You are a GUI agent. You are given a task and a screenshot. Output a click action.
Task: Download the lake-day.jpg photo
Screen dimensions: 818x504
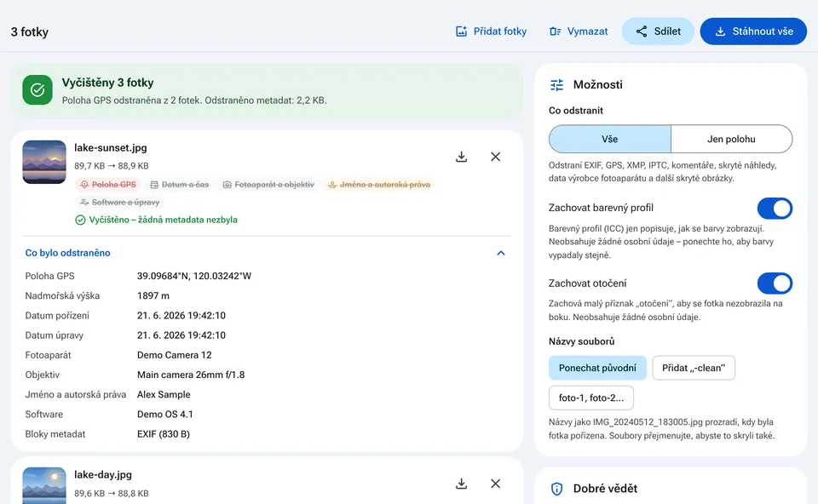click(461, 484)
